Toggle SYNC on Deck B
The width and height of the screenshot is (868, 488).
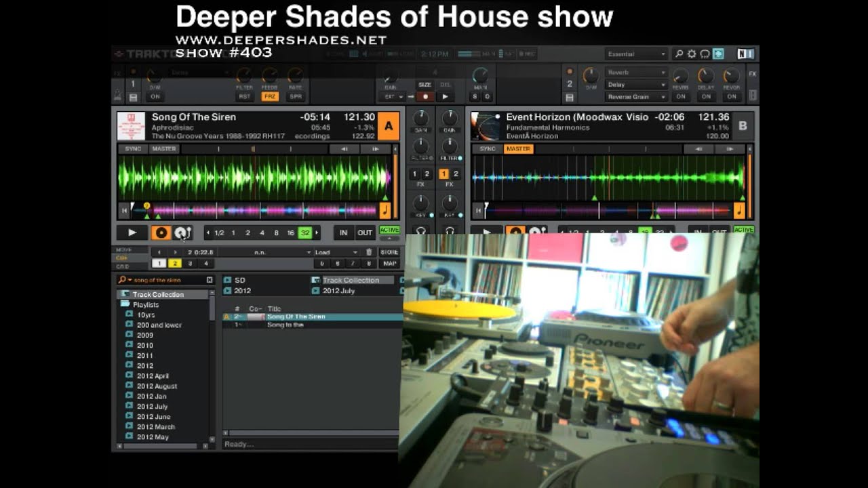coord(487,148)
